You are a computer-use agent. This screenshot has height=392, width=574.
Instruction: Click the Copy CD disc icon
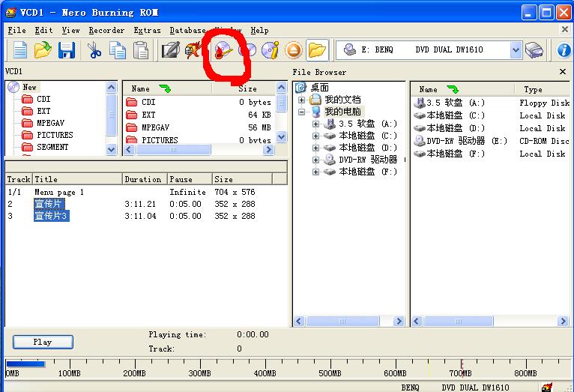coord(247,49)
